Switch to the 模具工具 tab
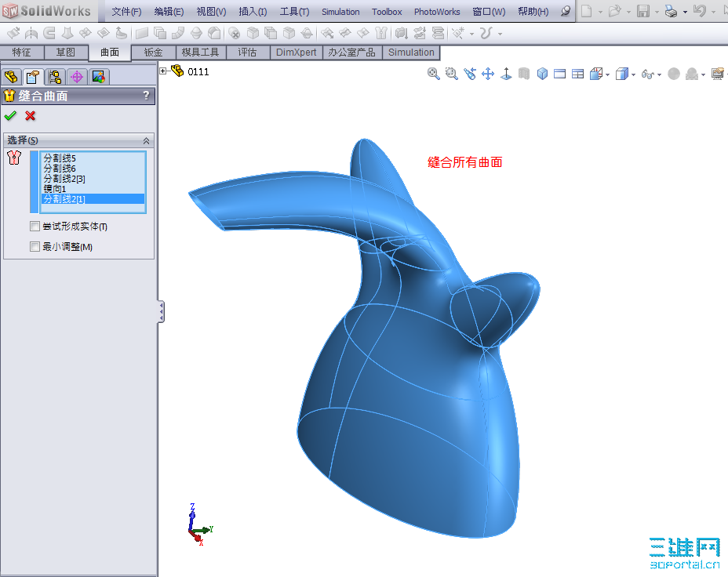Image resolution: width=728 pixels, height=577 pixels. [x=200, y=53]
